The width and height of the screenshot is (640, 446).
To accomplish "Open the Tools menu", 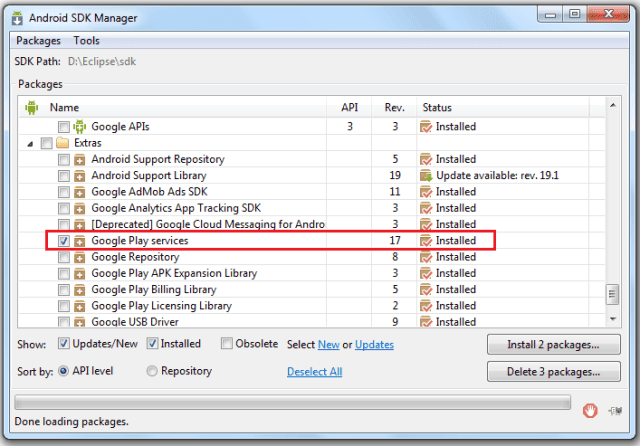I will tap(86, 41).
